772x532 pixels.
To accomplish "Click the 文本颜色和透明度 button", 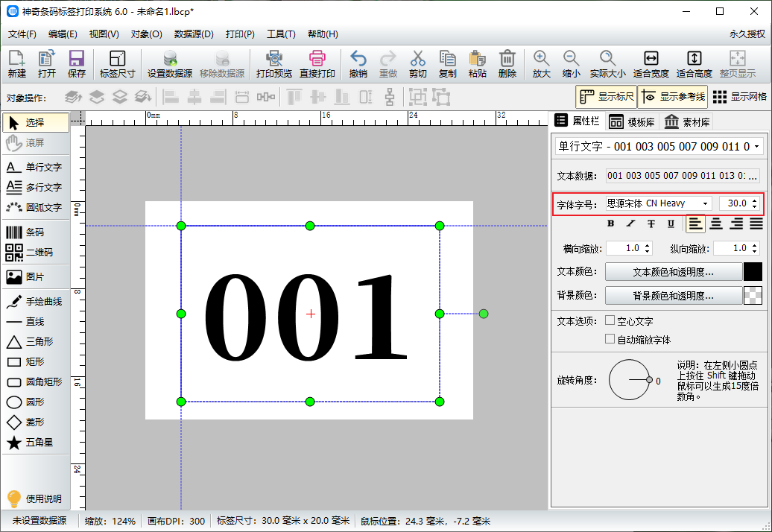I will point(673,272).
